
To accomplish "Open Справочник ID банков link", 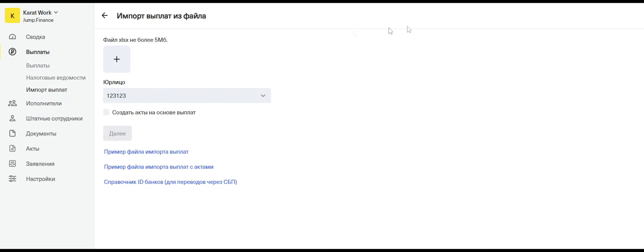I will click(x=170, y=182).
